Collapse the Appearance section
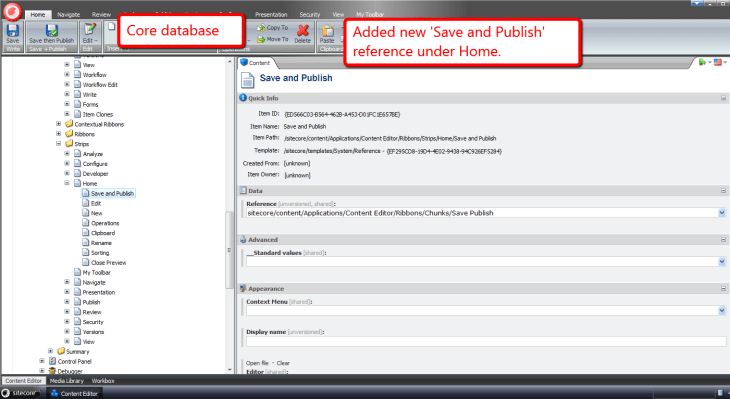Viewport: 730px width, 399px height. point(723,289)
